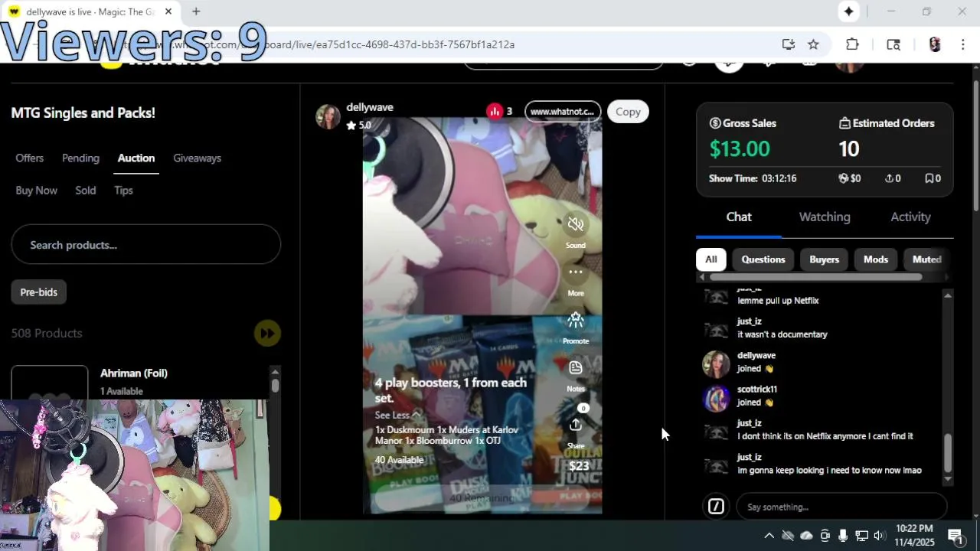Open the system volume icon in tray
Viewport: 980px width, 551px height.
879,536
